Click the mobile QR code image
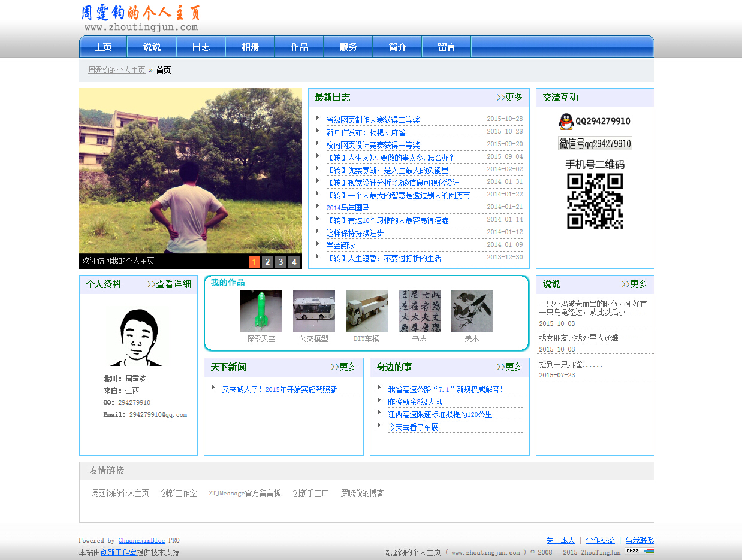This screenshot has height=560, width=742. coord(595,201)
